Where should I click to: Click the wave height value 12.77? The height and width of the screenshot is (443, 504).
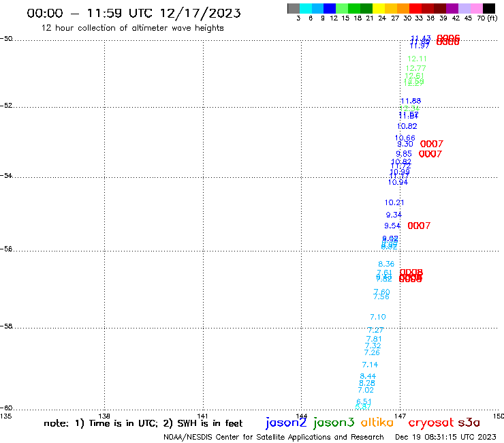(x=415, y=68)
